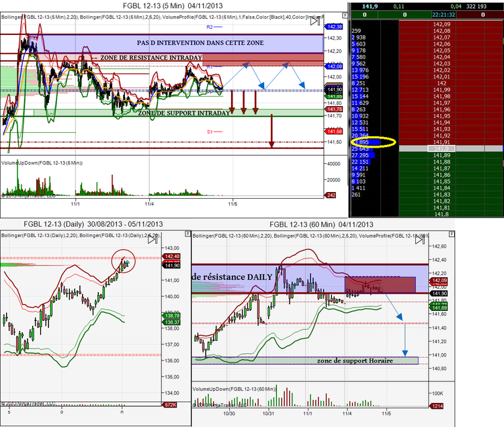This screenshot has width=504, height=427.
Task: Click the blue 142,08 price marker on 5 Min axis
Action: click(334, 66)
